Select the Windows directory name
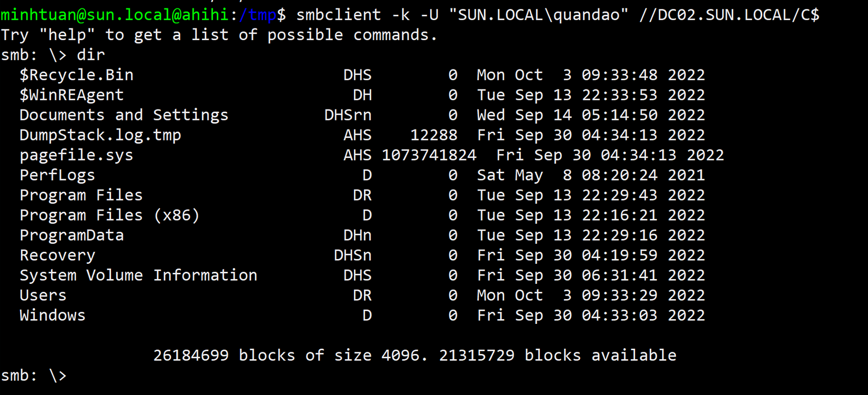 pos(53,315)
